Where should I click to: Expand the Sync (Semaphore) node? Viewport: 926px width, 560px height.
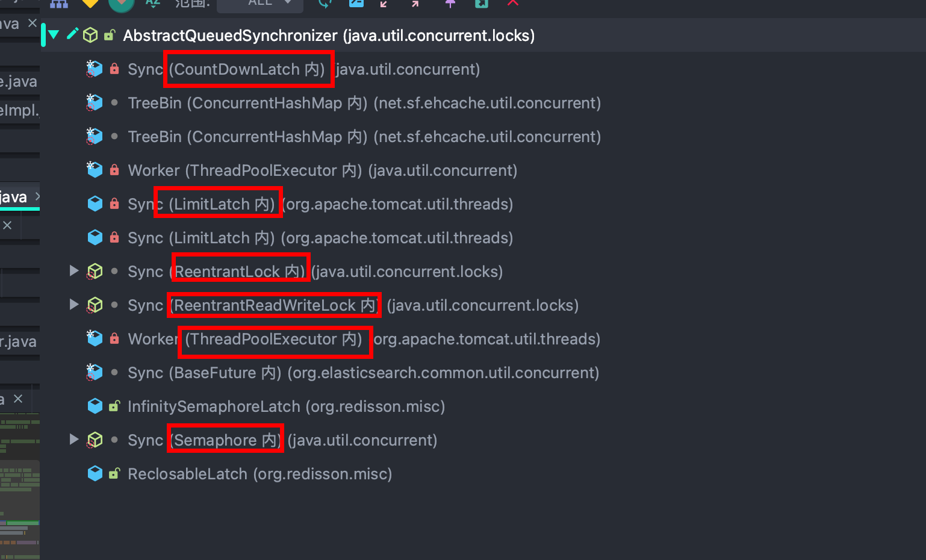pyautogui.click(x=74, y=440)
